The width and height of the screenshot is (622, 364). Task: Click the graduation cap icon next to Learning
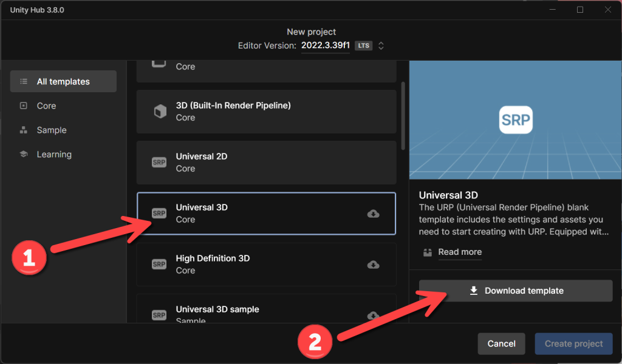pyautogui.click(x=24, y=154)
